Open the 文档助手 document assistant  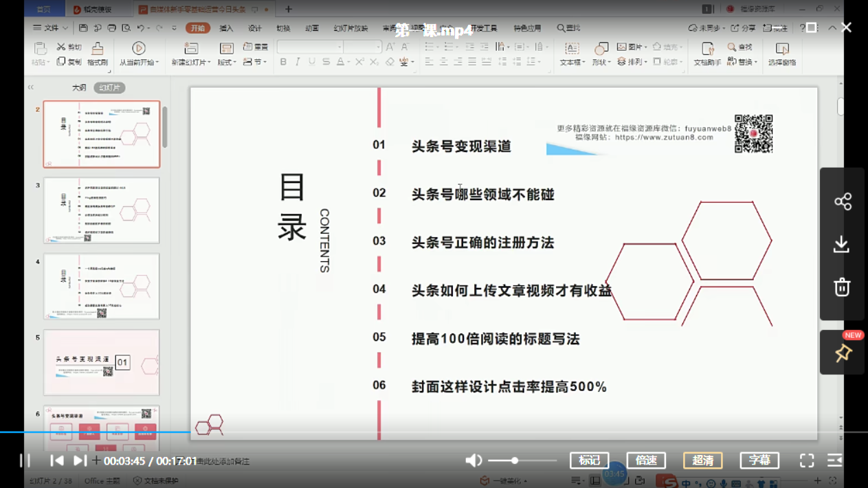(707, 54)
